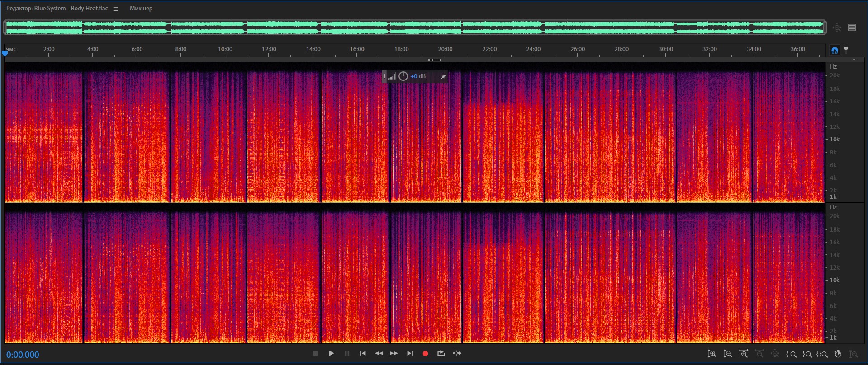The width and height of the screenshot is (868, 365).
Task: Click the +0 dB volume adjustment knob
Action: click(x=403, y=76)
